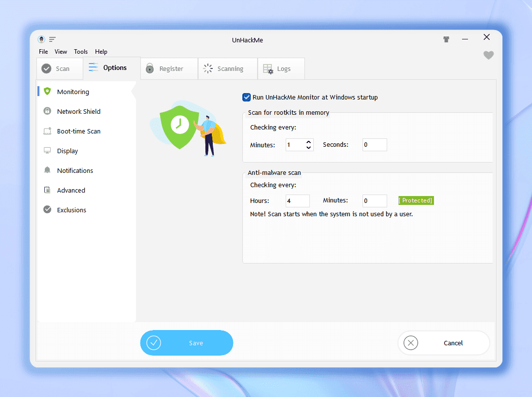Click the Advanced clipboard icon

pos(47,190)
